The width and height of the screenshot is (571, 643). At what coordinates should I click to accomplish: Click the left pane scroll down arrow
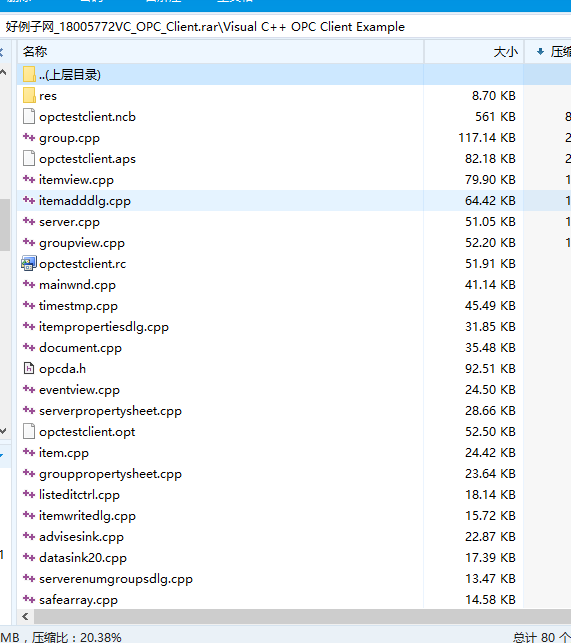(3, 431)
